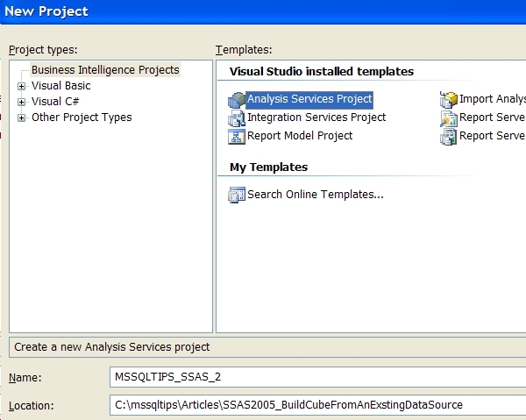Select Visual C# project type

pyautogui.click(x=55, y=102)
